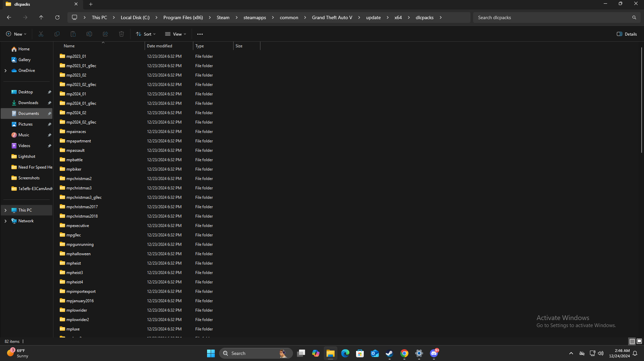Click the search magnifier icon
This screenshot has height=361, width=644.
(x=634, y=17)
